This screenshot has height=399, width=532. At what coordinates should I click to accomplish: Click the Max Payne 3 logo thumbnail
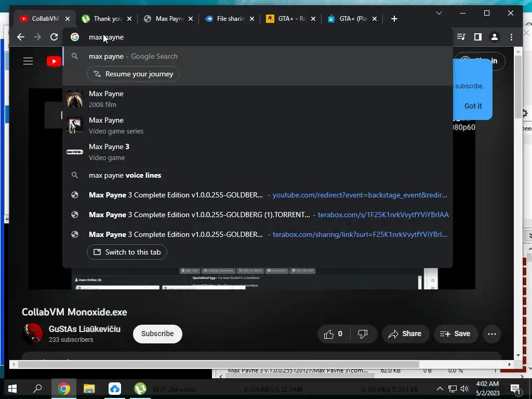tap(75, 152)
